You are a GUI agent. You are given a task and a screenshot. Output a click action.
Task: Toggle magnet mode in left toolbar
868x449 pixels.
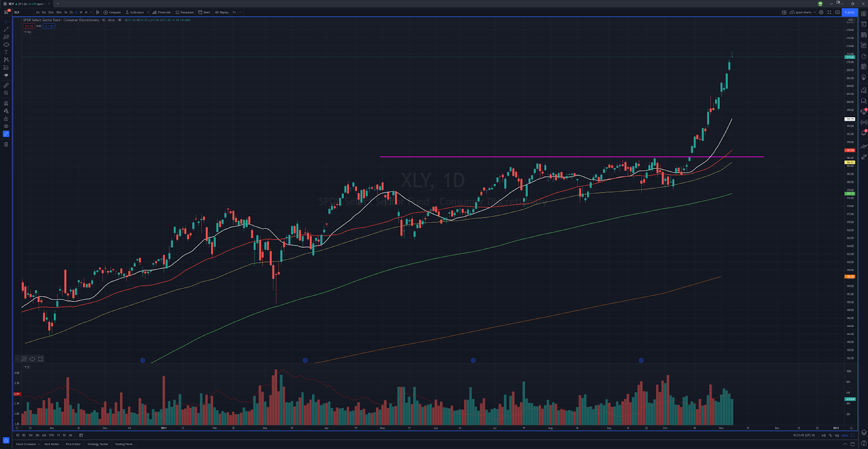(6, 103)
